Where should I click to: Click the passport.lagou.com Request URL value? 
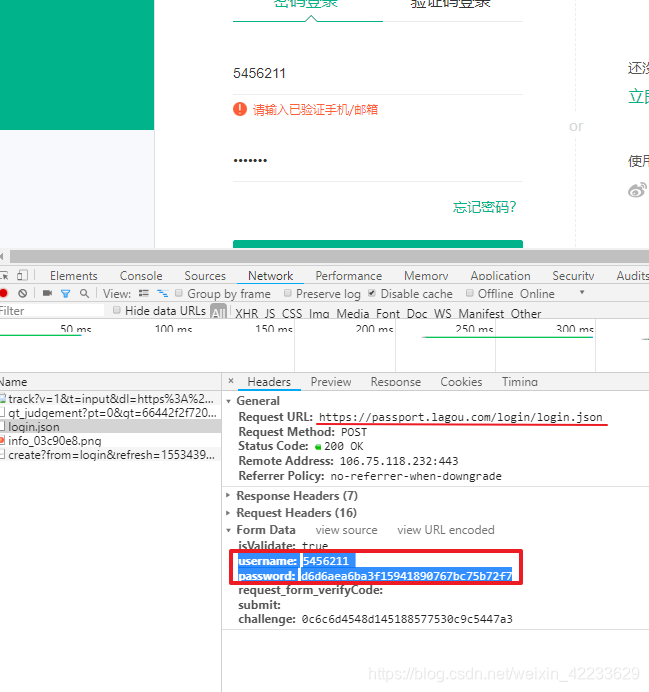coord(460,417)
